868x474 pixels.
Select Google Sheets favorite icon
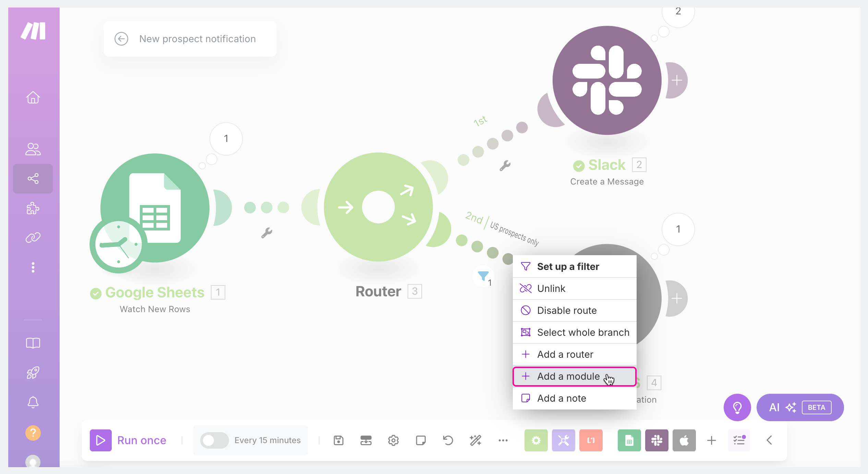tap(629, 440)
